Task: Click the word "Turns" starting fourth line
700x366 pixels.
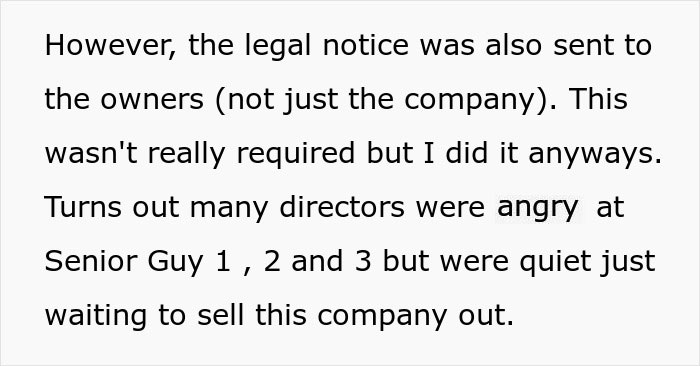Action: coord(83,208)
